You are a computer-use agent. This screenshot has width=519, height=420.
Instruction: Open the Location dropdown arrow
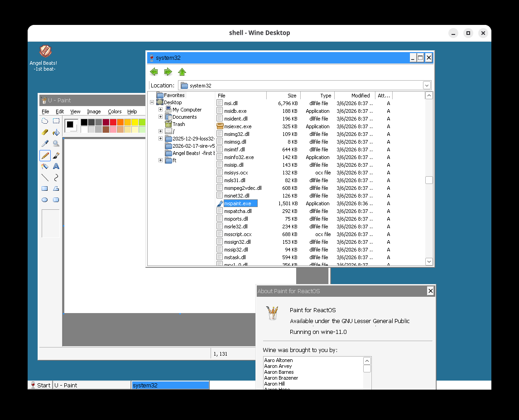427,85
